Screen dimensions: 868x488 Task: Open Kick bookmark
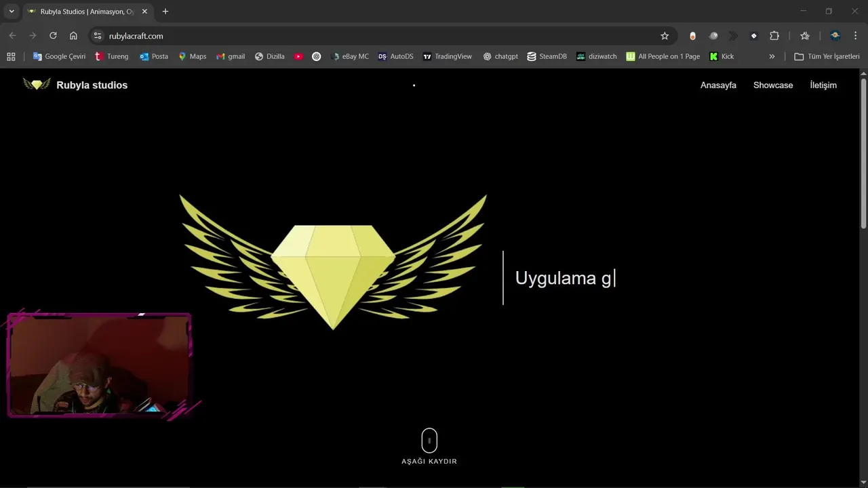pyautogui.click(x=722, y=56)
